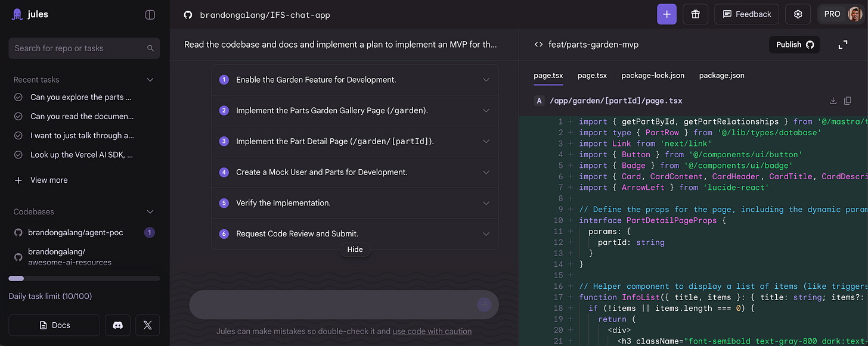Select the second page.tsx tab

[592, 76]
